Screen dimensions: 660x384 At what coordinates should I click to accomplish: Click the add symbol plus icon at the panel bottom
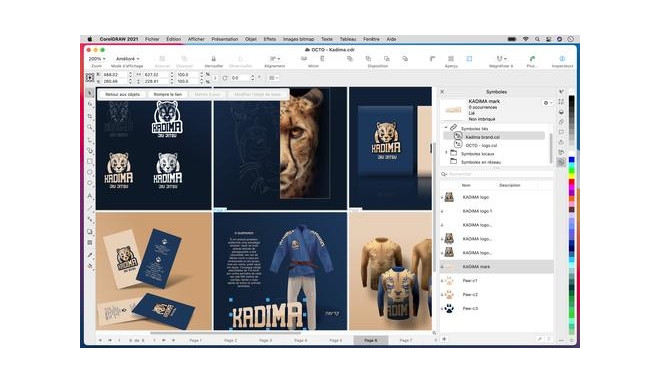point(444,339)
